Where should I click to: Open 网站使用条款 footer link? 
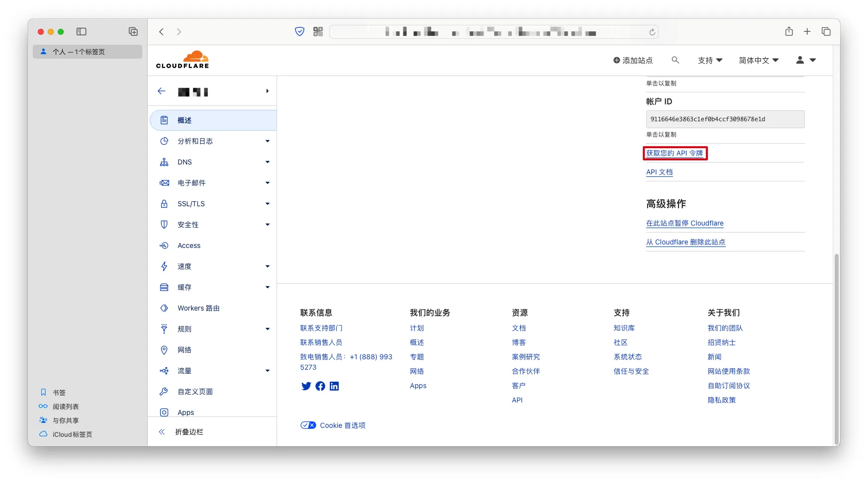[x=729, y=371]
